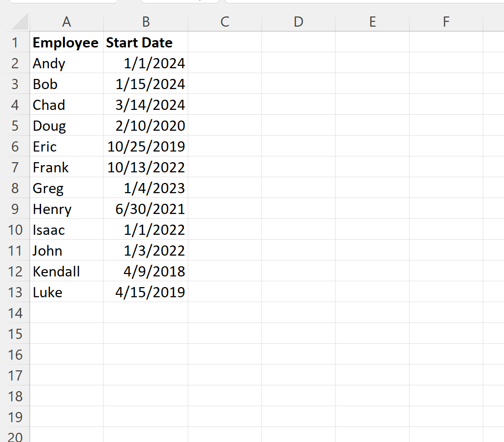
Task: Click the date 1/3/2022
Action: [146, 251]
